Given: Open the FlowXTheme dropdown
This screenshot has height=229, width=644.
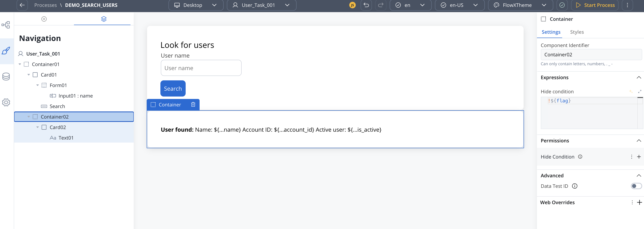Looking at the screenshot, I should tap(521, 5).
